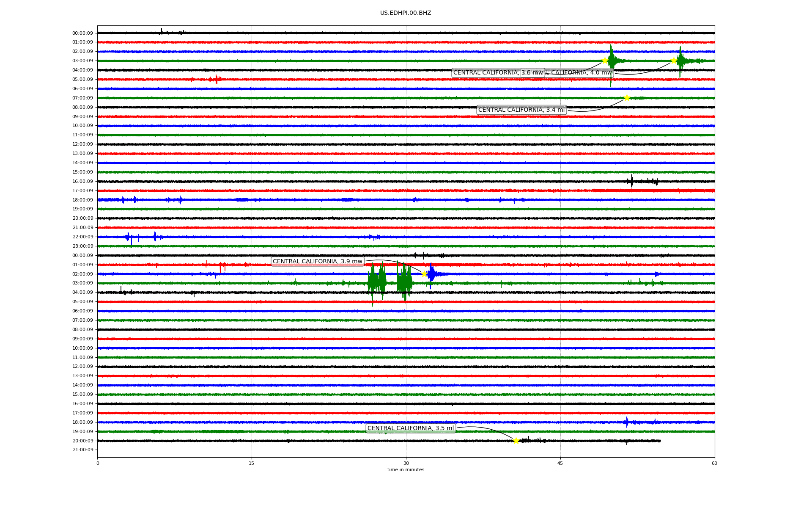Click the 0 tick on the time axis
Viewport: 812px width, 508px height.
[98, 463]
